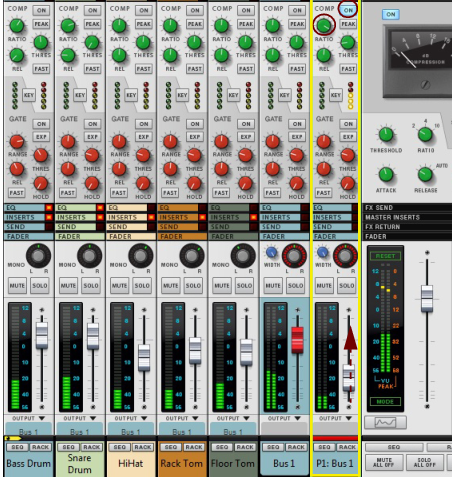
Task: Click the master compressor release knob
Action: click(425, 174)
